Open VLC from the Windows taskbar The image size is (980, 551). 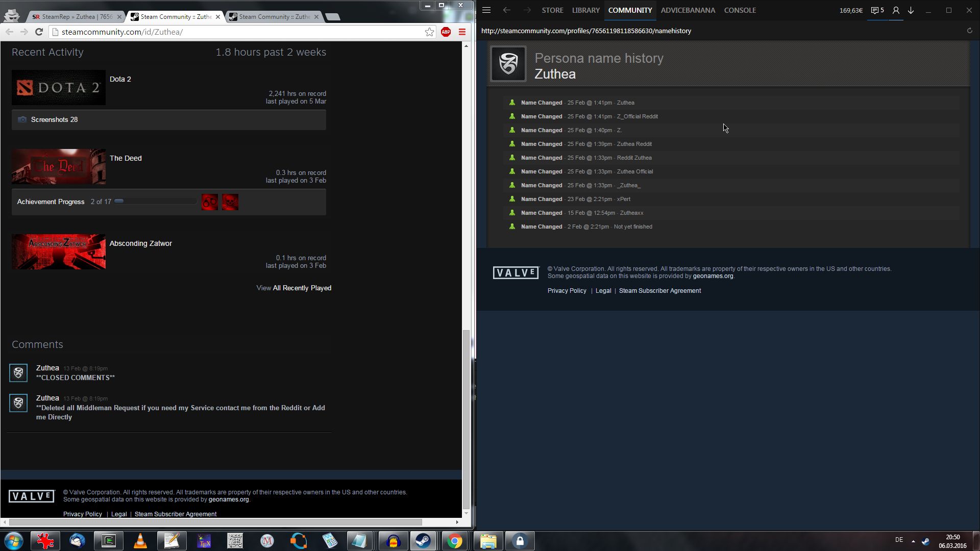click(140, 541)
